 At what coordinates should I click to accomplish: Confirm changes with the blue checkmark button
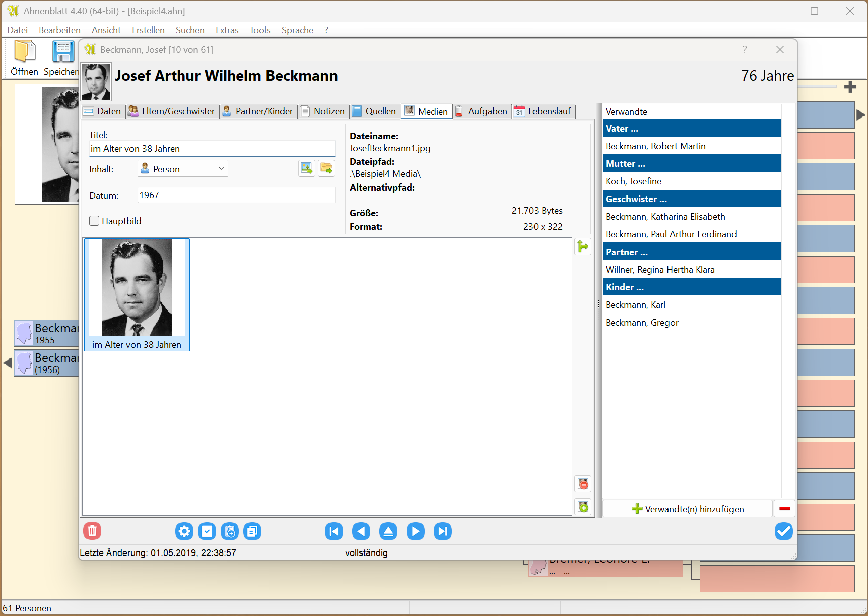pos(783,531)
